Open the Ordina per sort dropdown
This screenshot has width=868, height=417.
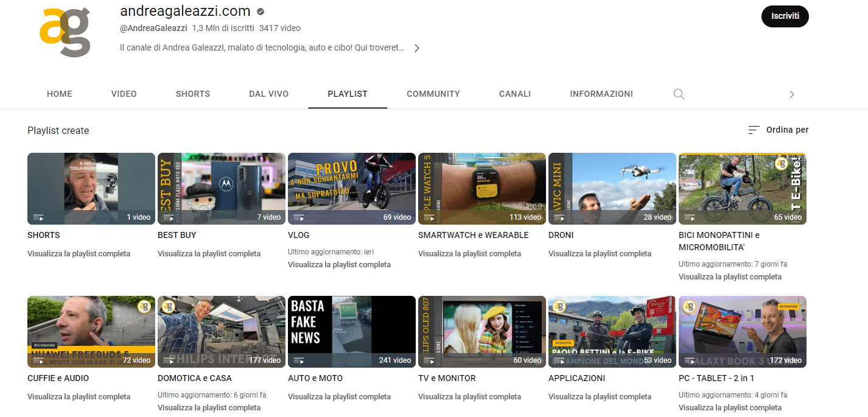point(778,130)
